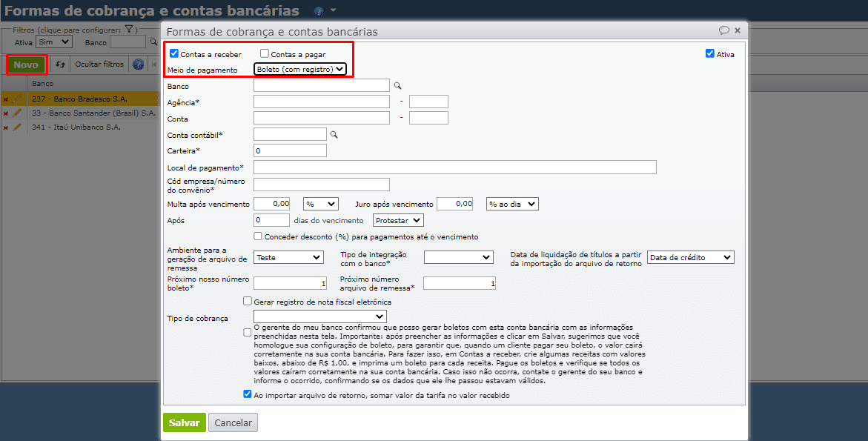Open the Protestar dropdown

coord(398,220)
